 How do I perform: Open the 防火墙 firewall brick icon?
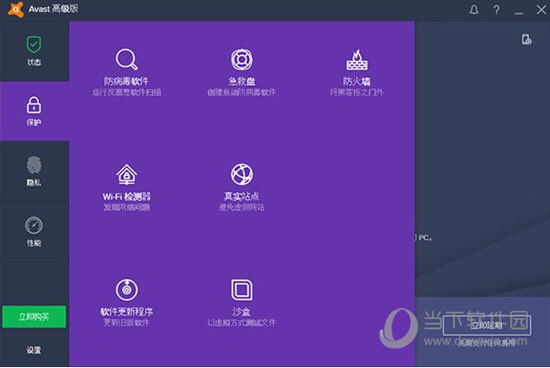coord(357,59)
